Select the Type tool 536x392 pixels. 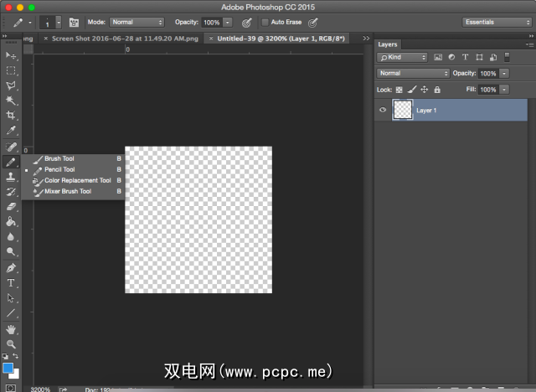click(x=12, y=283)
